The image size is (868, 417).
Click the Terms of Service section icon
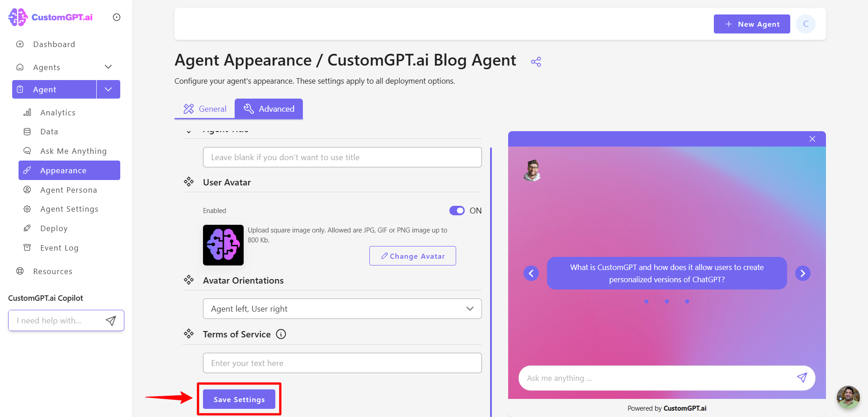click(x=189, y=334)
